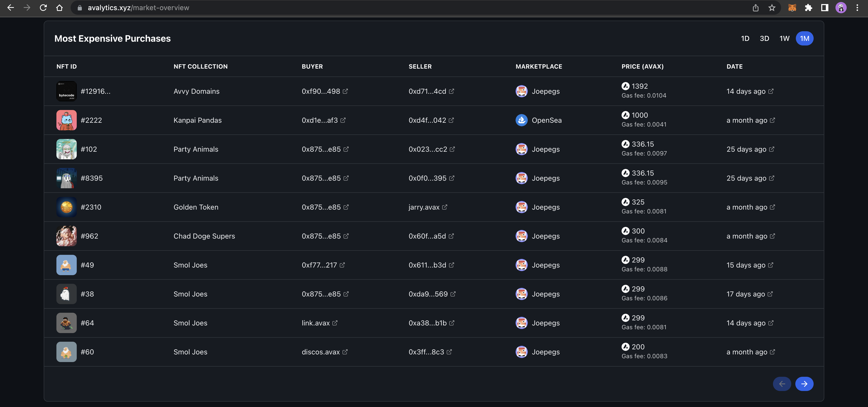Click the share page icon in address bar
The height and width of the screenshot is (407, 868).
coord(755,8)
